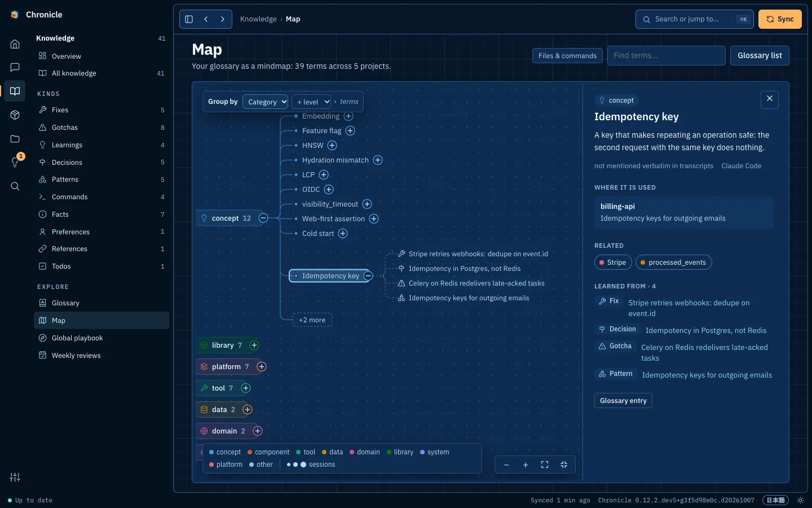Image resolution: width=812 pixels, height=508 pixels.
Task: Zoom in the map with the plus icon
Action: pyautogui.click(x=526, y=465)
